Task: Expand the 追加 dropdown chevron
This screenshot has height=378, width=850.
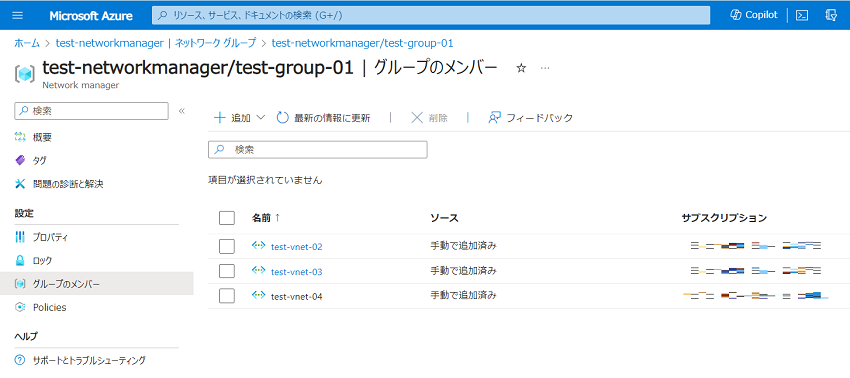Action: point(260,118)
